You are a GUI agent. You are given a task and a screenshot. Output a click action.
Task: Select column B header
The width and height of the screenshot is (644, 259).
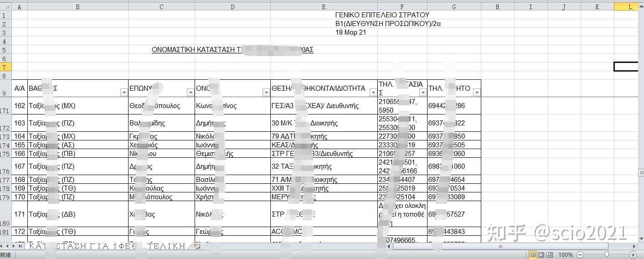pyautogui.click(x=78, y=7)
